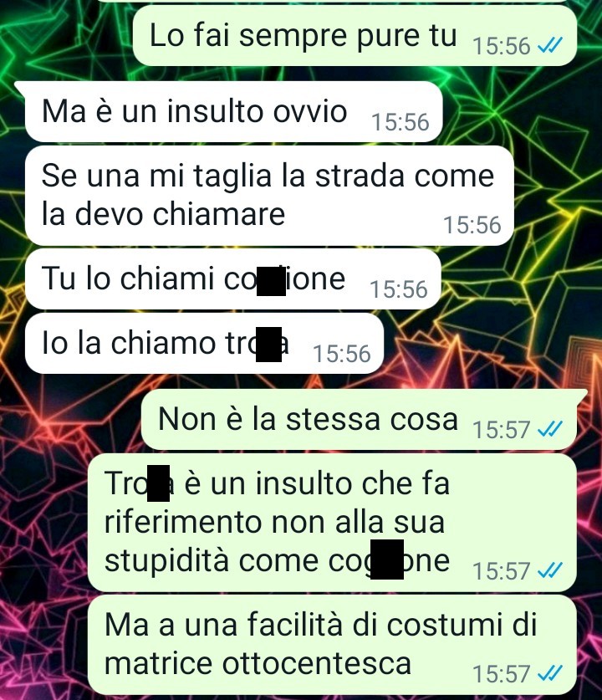Tap the 15:56 time on 'Ma è un insulto ovvio'
Viewport: 602px width, 700px height.
pyautogui.click(x=400, y=122)
